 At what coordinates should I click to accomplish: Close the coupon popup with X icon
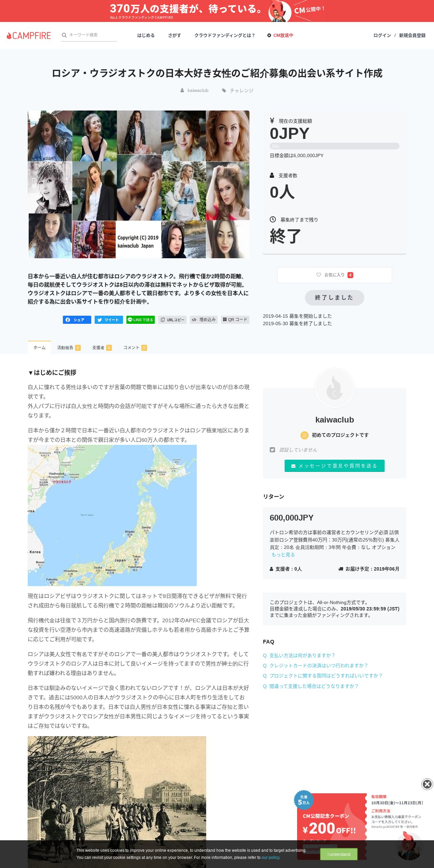[427, 784]
